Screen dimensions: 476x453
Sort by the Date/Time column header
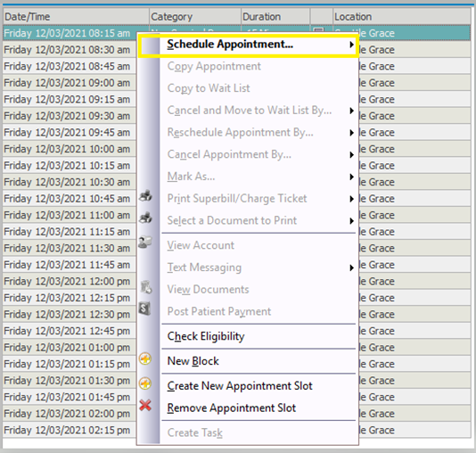pyautogui.click(x=76, y=17)
